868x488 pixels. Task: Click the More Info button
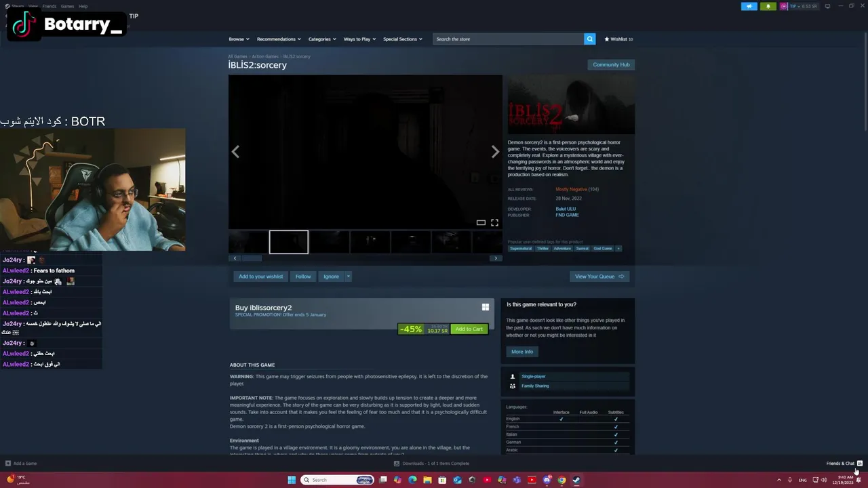point(522,352)
